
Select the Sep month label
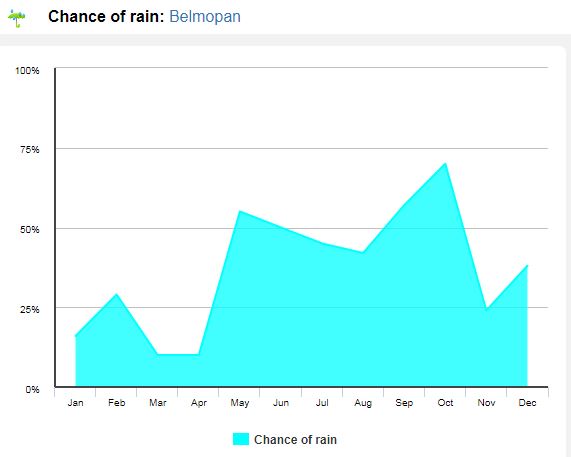pyautogui.click(x=404, y=403)
